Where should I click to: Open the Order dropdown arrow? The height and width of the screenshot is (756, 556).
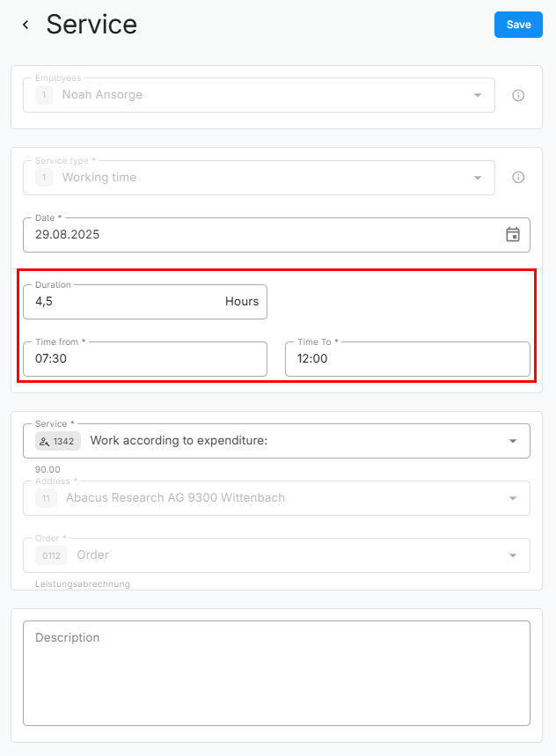[513, 555]
